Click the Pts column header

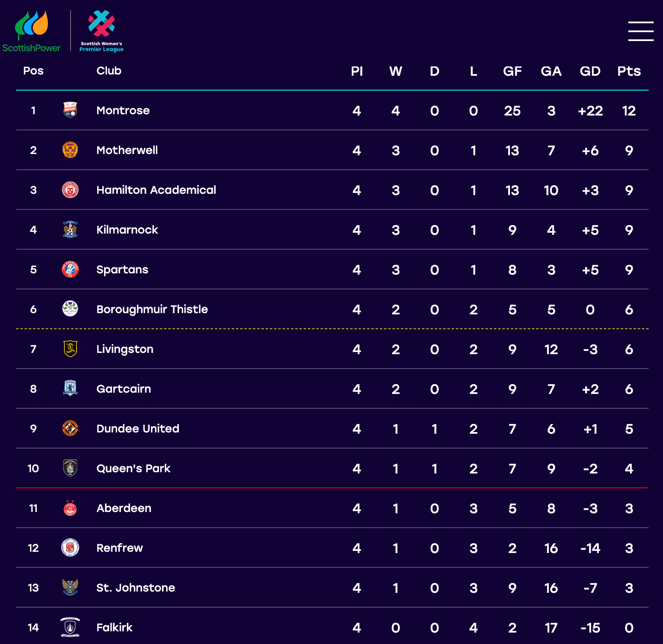(629, 71)
